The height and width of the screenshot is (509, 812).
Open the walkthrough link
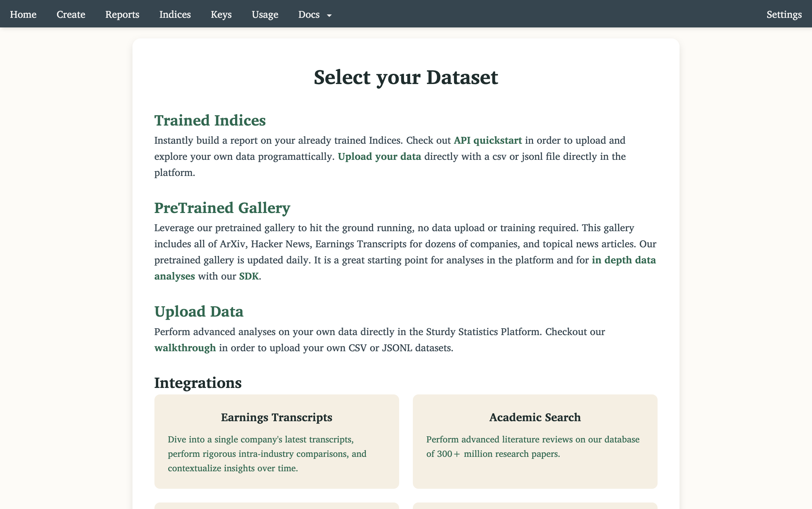coord(185,347)
